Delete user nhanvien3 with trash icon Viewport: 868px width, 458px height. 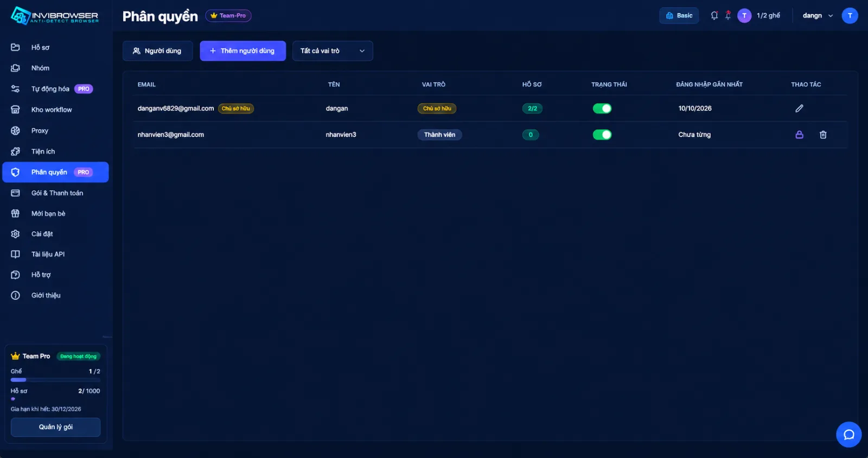tap(823, 135)
